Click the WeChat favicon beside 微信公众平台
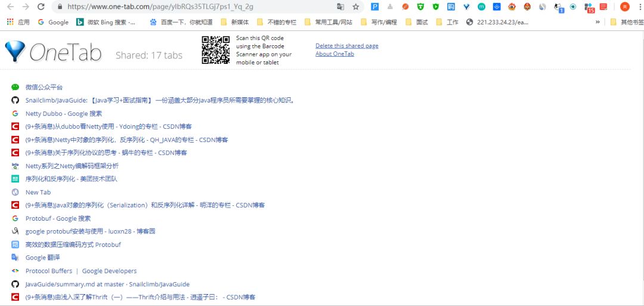This screenshot has height=306, width=644. click(x=15, y=87)
